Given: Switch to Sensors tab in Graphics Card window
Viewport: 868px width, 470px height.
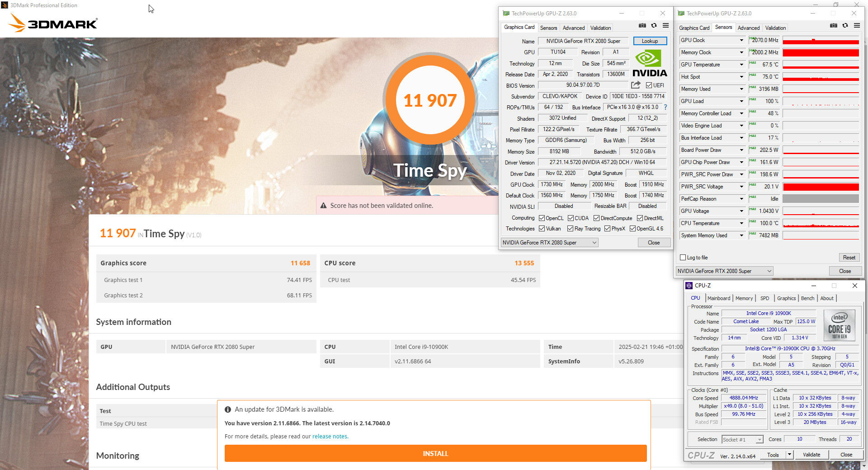Looking at the screenshot, I should pos(548,28).
